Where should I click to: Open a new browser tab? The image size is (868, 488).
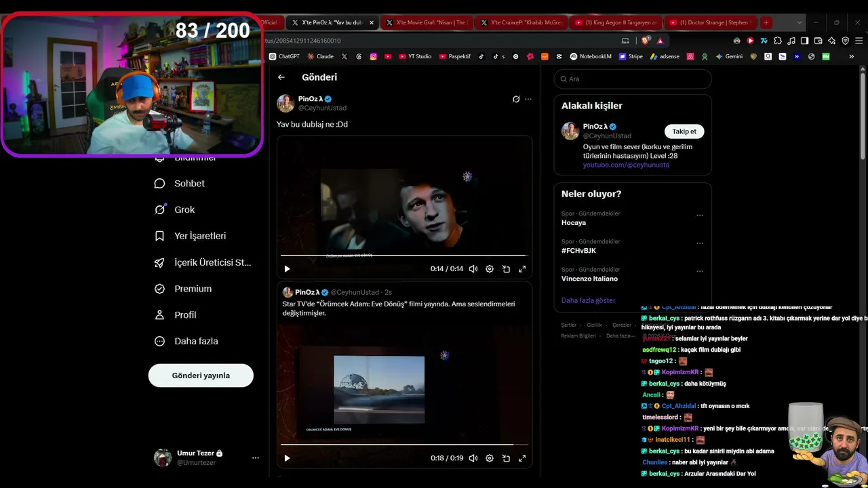coord(766,22)
